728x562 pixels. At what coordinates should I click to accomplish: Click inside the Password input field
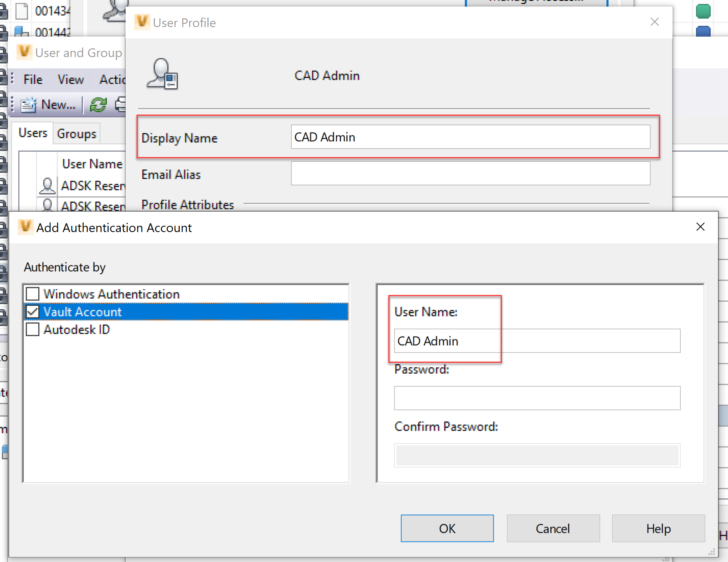pos(537,398)
